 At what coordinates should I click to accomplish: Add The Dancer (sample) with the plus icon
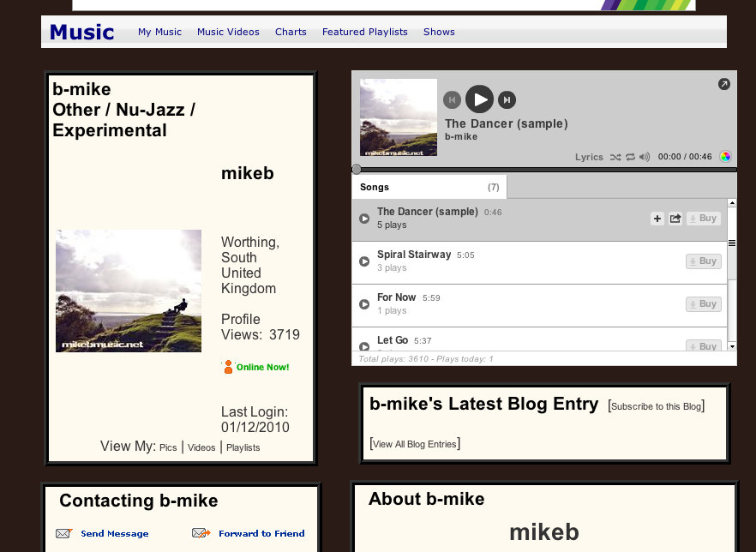pos(657,219)
